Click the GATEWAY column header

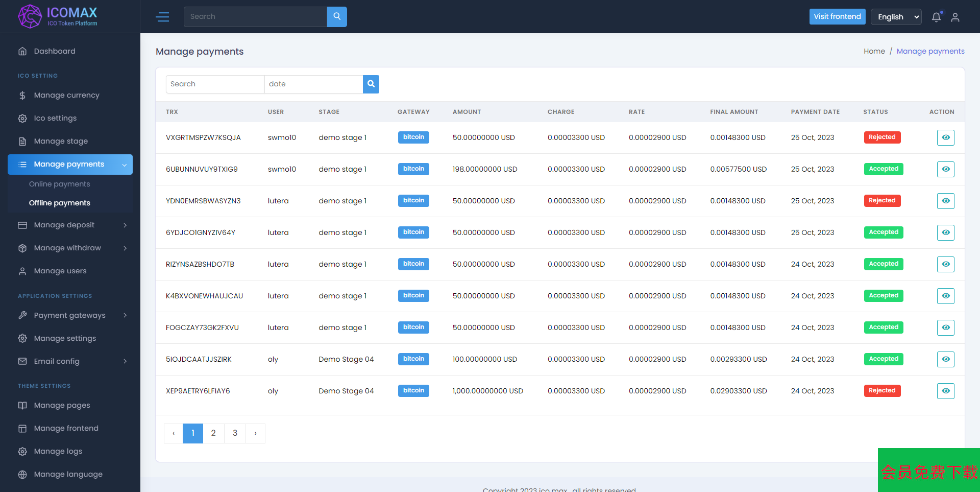(x=413, y=112)
